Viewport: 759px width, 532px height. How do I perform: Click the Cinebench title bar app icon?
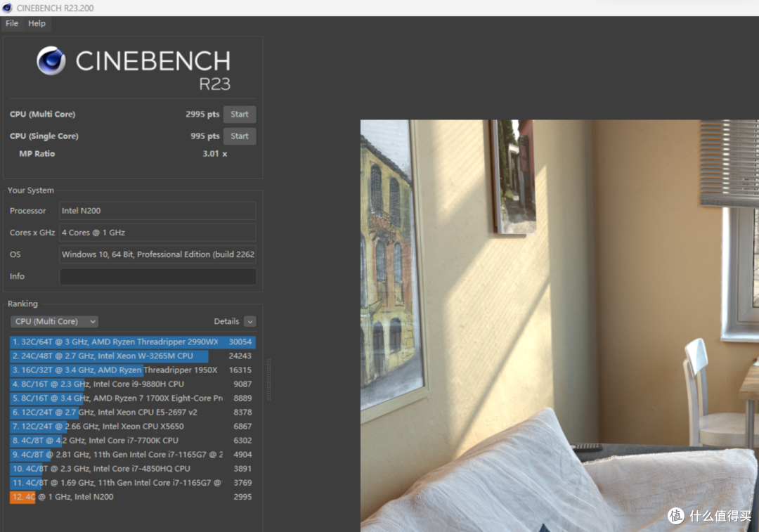(7, 8)
